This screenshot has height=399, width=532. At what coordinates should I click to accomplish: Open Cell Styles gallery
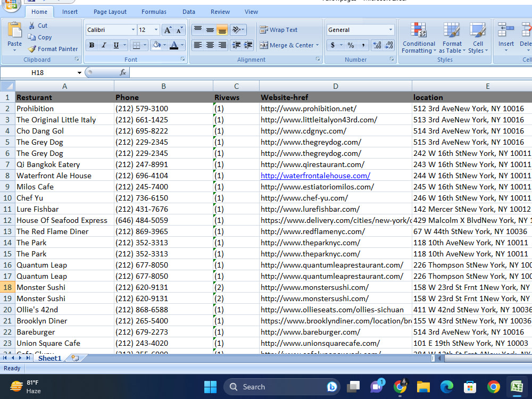478,38
